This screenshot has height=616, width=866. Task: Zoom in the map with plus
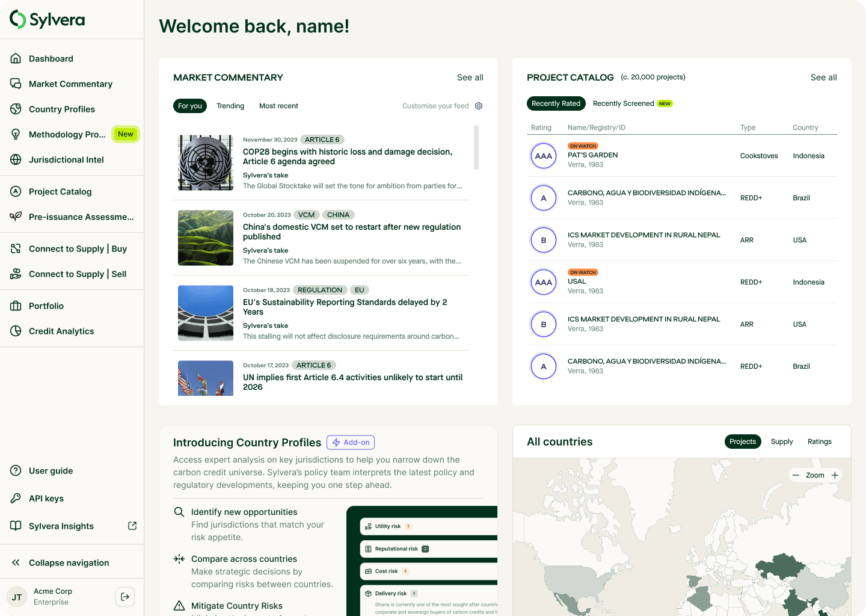[x=835, y=475]
